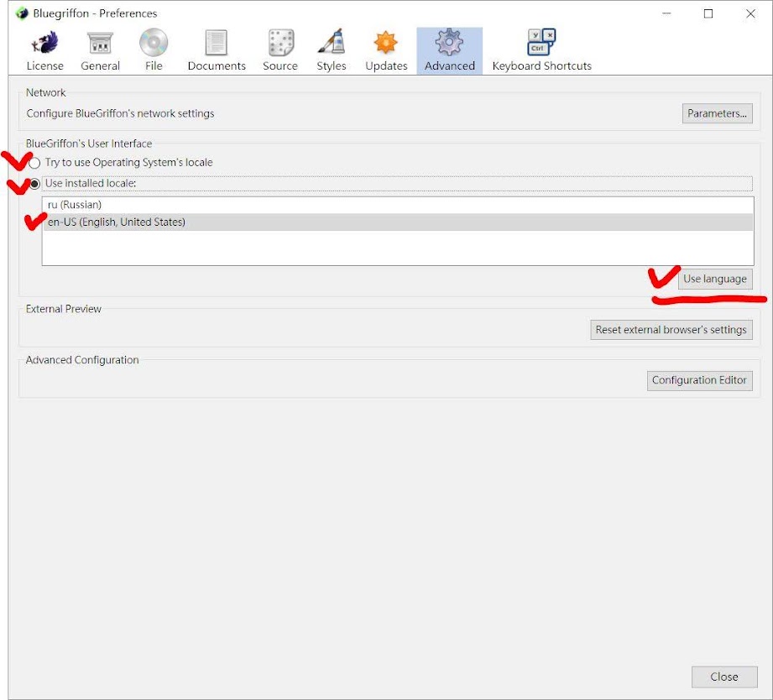
Task: Close the Preferences window with X
Action: click(x=750, y=13)
